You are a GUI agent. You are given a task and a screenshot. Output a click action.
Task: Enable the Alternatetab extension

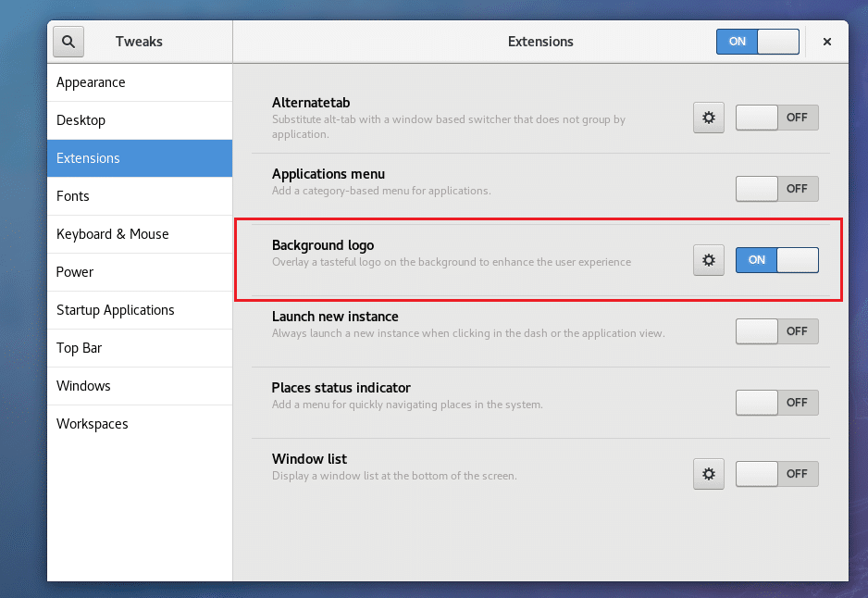(776, 118)
